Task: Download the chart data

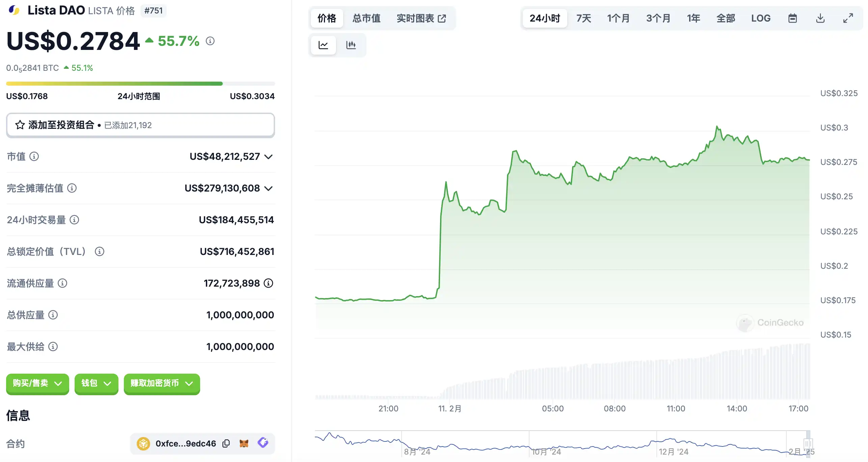Action: 820,18
